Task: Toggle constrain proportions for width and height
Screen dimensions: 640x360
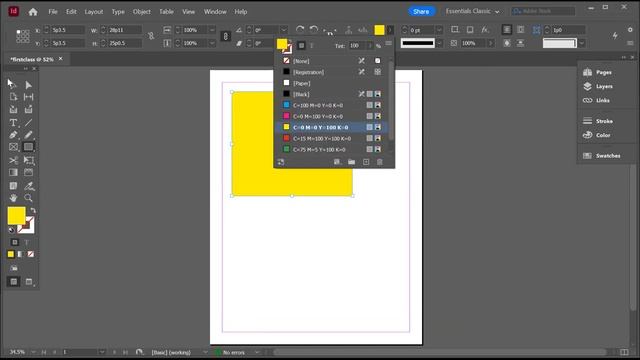Action: (151, 36)
